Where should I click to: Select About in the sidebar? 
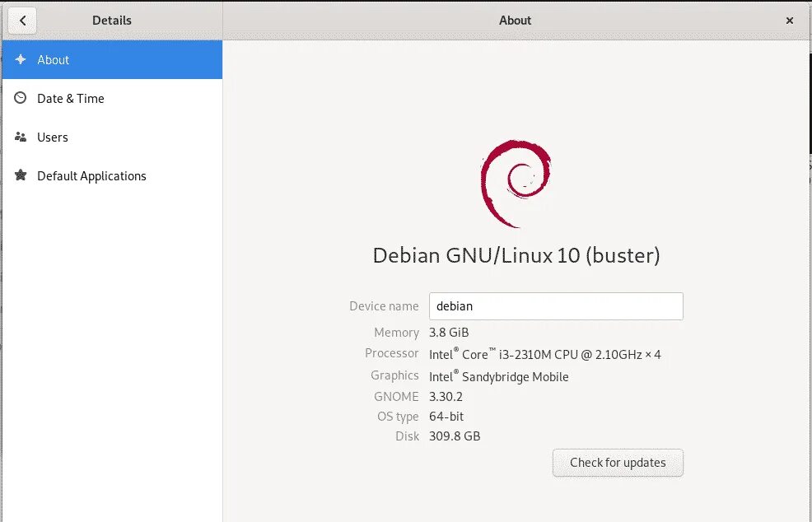pyautogui.click(x=112, y=59)
